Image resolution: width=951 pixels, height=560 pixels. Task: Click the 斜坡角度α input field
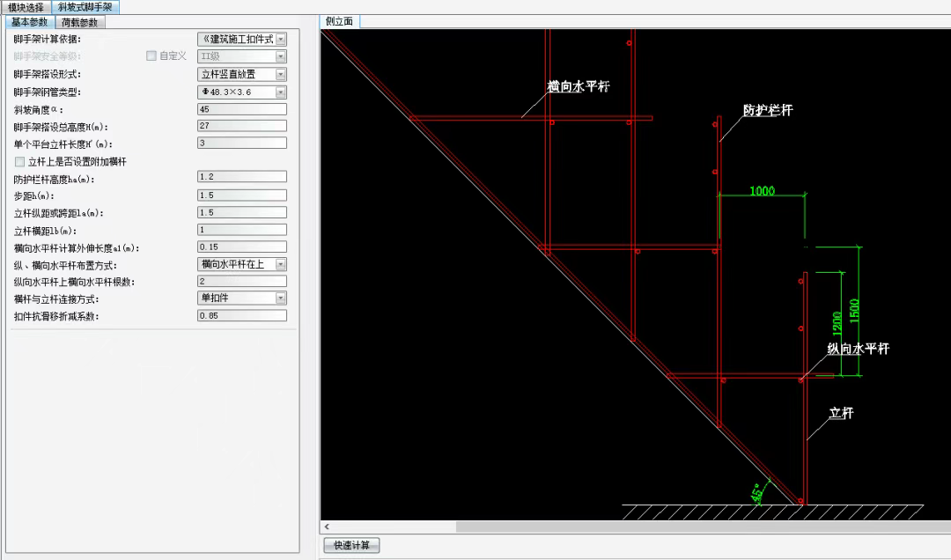(x=242, y=109)
